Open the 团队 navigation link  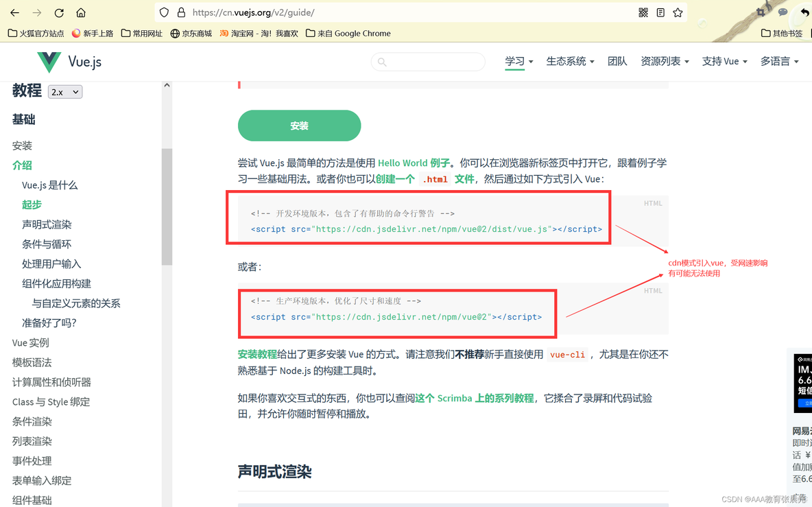(x=617, y=61)
